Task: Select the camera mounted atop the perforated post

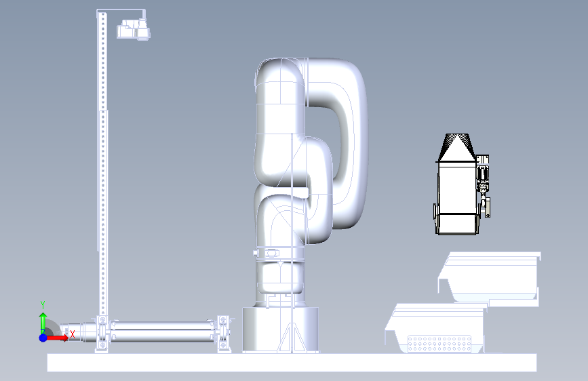Action: [134, 29]
